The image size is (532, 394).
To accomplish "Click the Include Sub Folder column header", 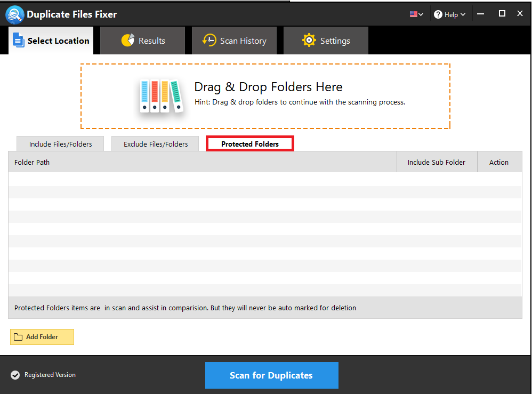I will [437, 162].
